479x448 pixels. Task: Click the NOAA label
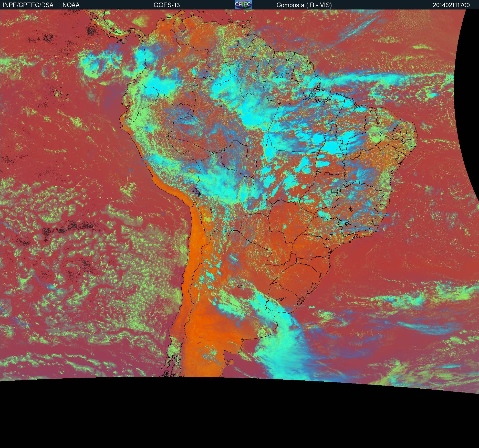click(x=71, y=5)
